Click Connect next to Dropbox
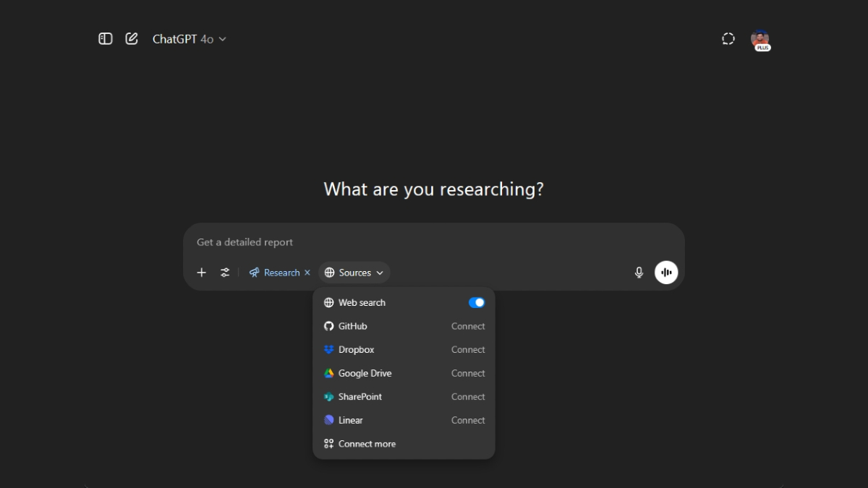This screenshot has height=488, width=868. (468, 350)
